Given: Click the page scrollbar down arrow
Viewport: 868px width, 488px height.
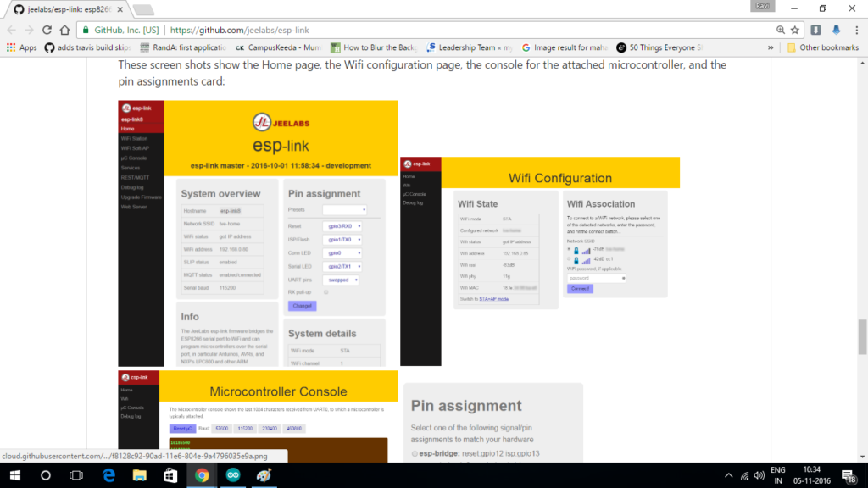Looking at the screenshot, I should pos(862,457).
